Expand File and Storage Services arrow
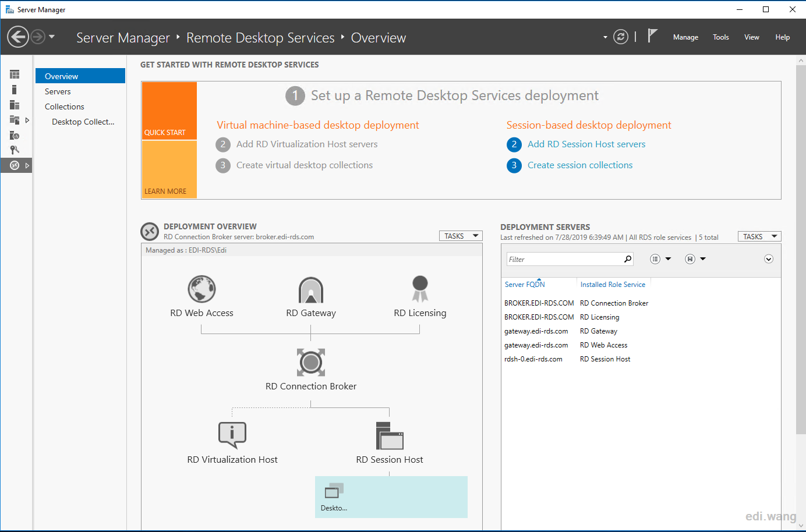 (27, 120)
